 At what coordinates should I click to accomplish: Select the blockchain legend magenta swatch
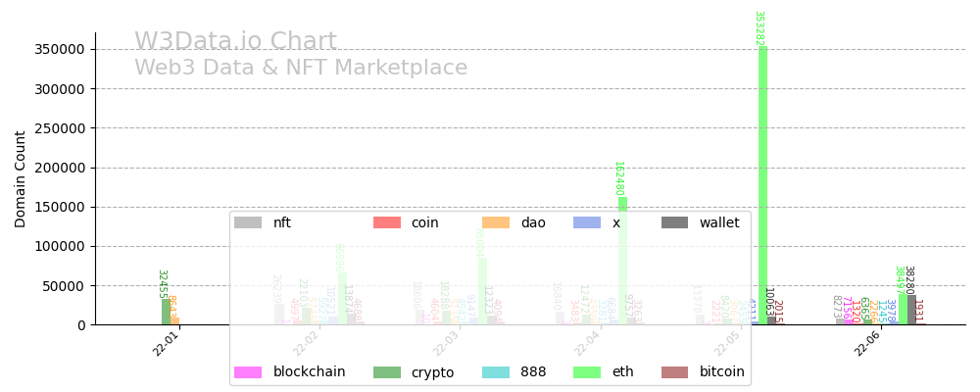pos(248,372)
